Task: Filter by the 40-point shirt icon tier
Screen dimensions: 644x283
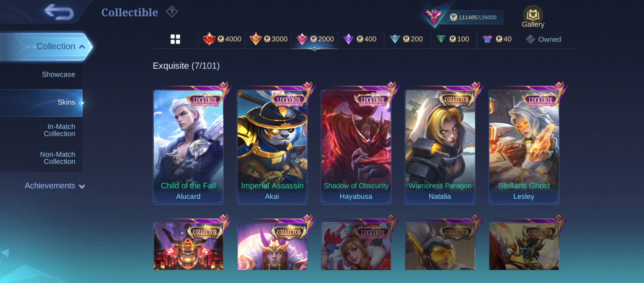Action: point(497,39)
